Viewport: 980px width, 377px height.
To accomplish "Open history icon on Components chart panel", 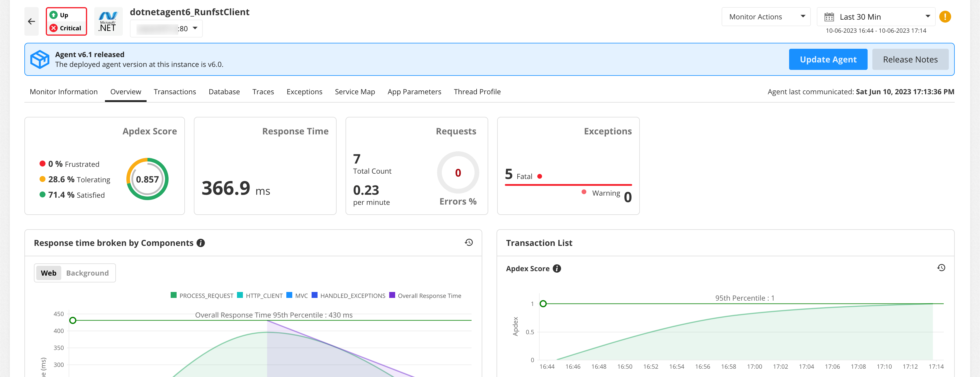I will pos(469,242).
